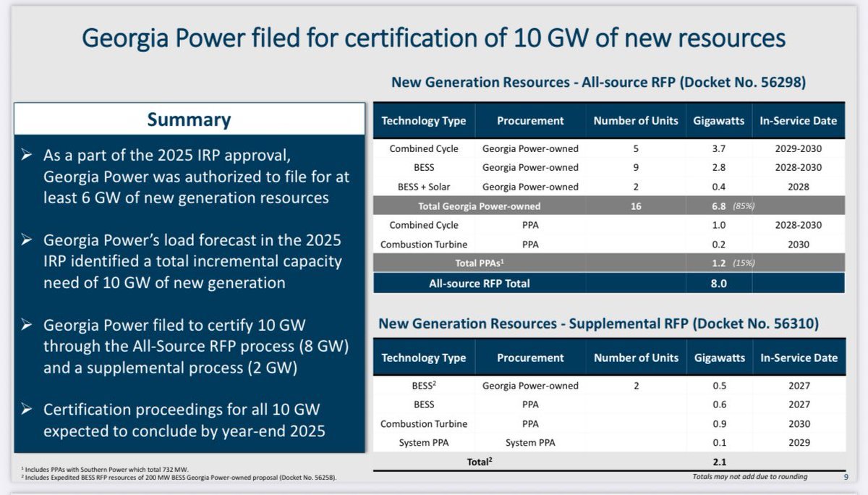This screenshot has height=495, width=868.
Task: Click the 8.0 gigawatts grand total
Action: point(719,284)
